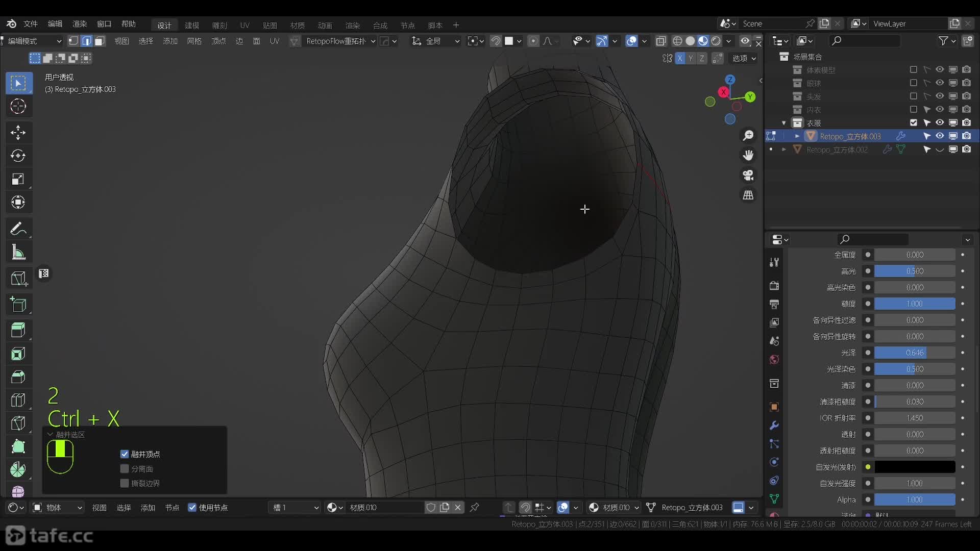Open the 网格 mesh menu
980x551 pixels.
194,41
